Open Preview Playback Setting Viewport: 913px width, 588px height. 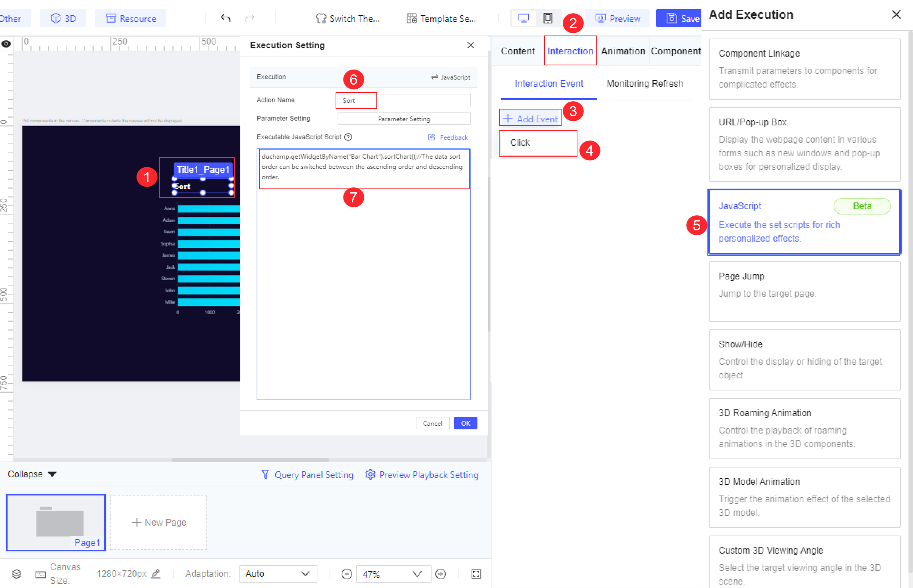tap(422, 475)
